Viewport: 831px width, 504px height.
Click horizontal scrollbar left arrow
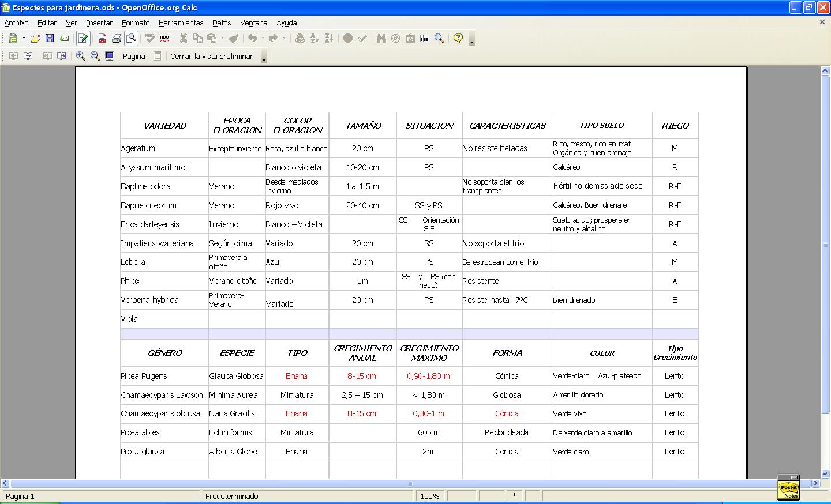pyautogui.click(x=5, y=483)
